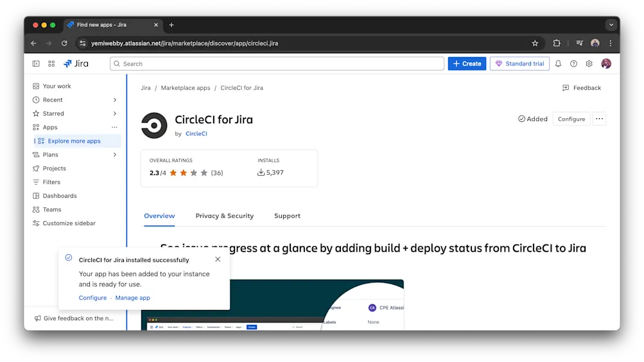Open the app switcher grid icon

click(51, 64)
